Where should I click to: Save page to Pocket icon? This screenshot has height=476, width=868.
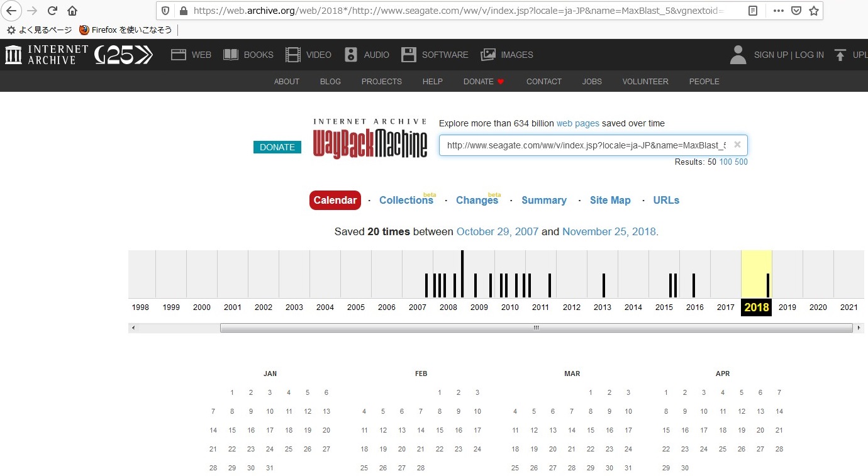tap(796, 11)
